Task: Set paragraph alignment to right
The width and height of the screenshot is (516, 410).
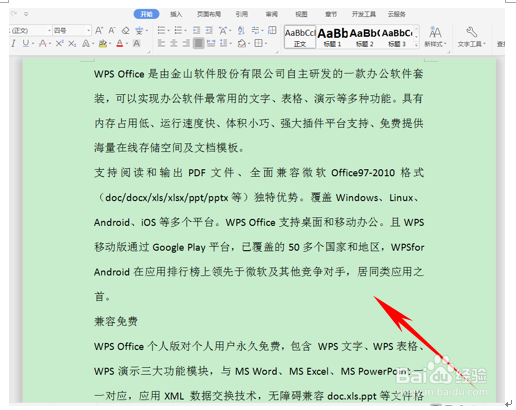Action: click(186, 43)
